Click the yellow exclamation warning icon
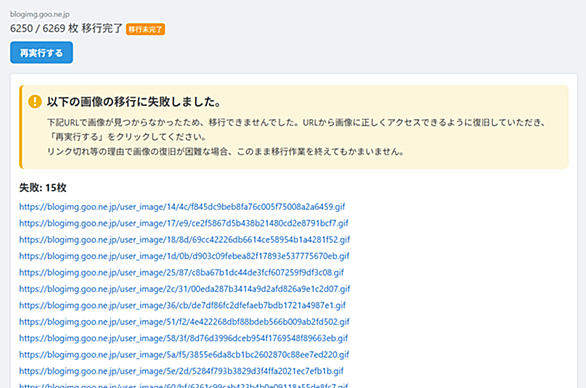This screenshot has width=586, height=388. 35,101
